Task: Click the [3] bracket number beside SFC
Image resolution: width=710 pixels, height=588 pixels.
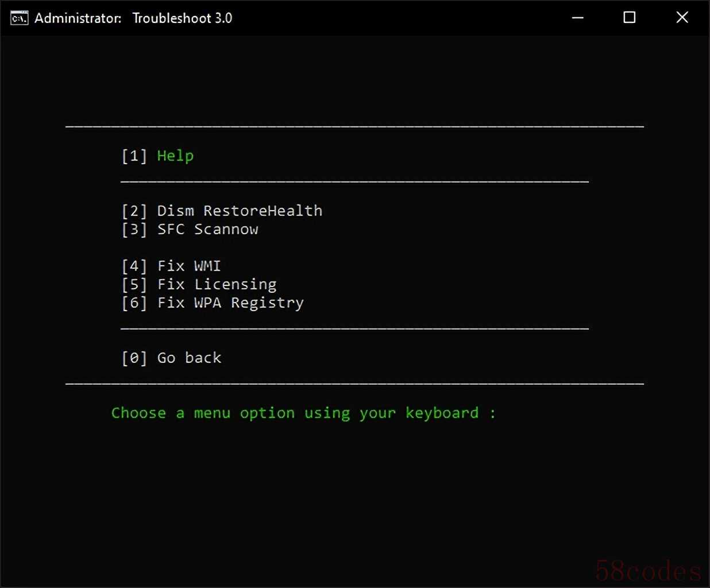Action: [134, 230]
